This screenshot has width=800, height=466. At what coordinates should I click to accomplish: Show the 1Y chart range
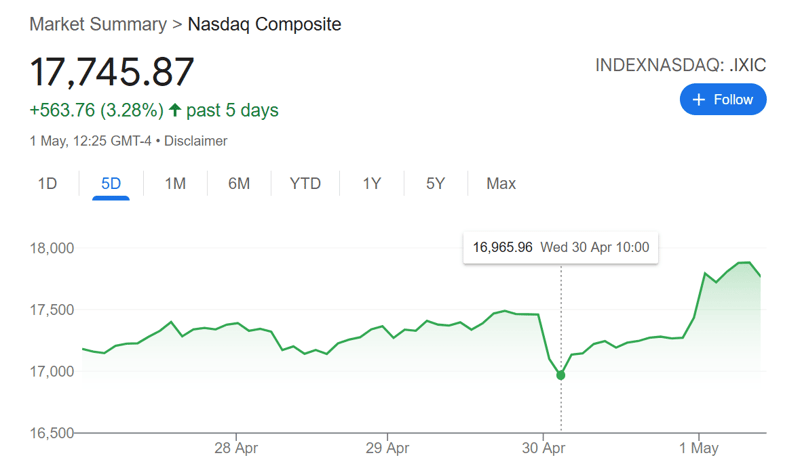372,183
